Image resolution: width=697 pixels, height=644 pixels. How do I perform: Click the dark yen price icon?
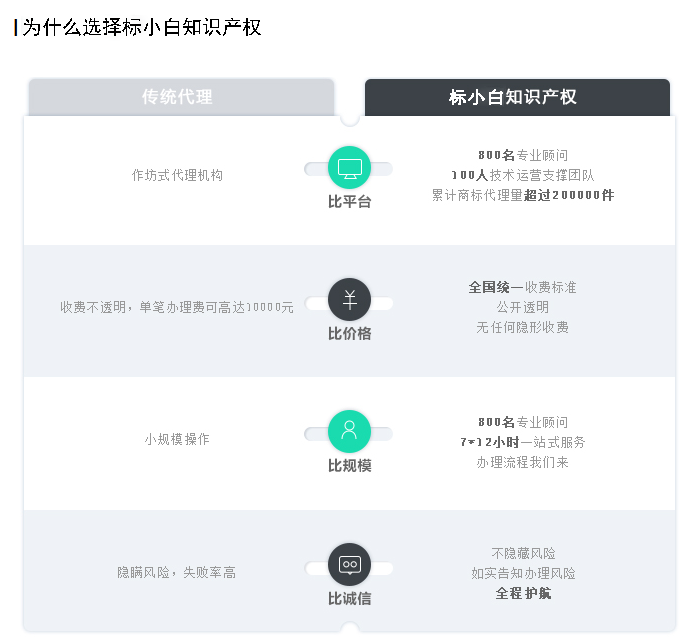tap(349, 299)
